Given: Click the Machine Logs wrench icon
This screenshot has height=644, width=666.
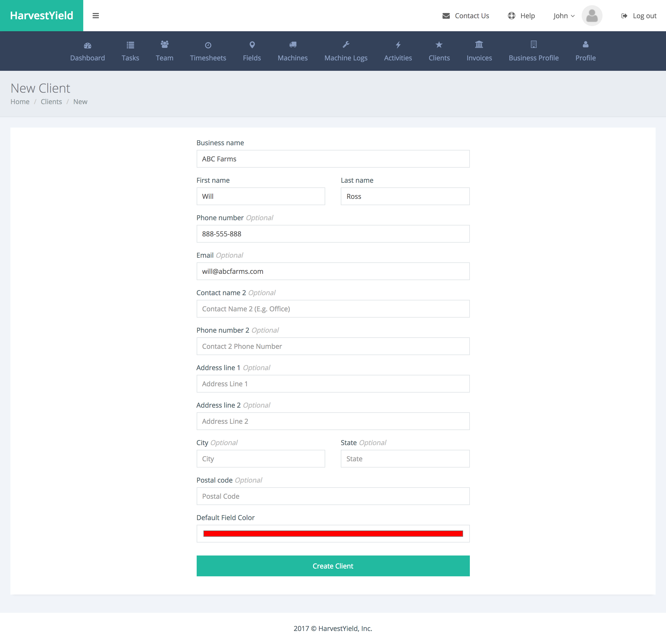Looking at the screenshot, I should (346, 45).
